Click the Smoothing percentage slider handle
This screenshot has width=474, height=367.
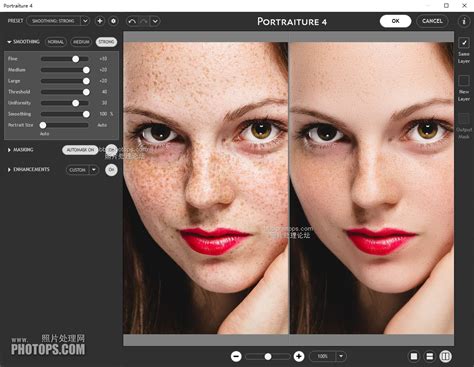click(x=86, y=114)
